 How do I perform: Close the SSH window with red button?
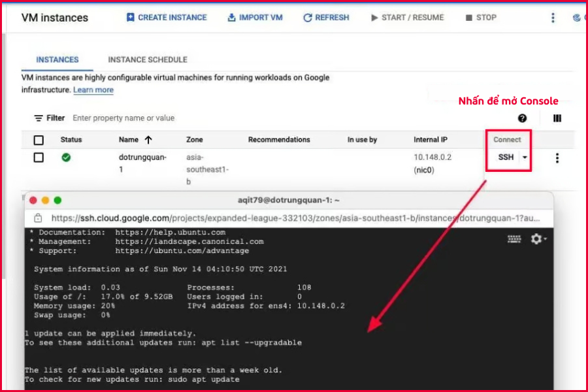[x=33, y=201]
